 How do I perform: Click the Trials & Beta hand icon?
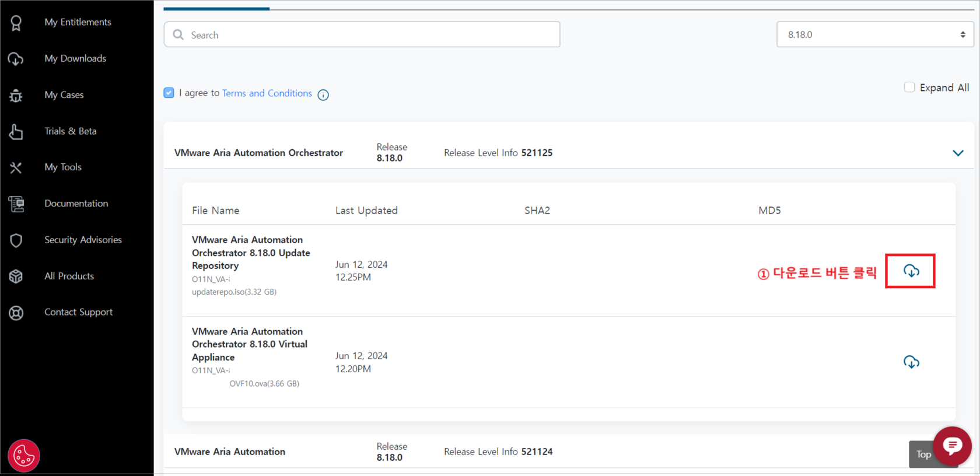pyautogui.click(x=16, y=132)
